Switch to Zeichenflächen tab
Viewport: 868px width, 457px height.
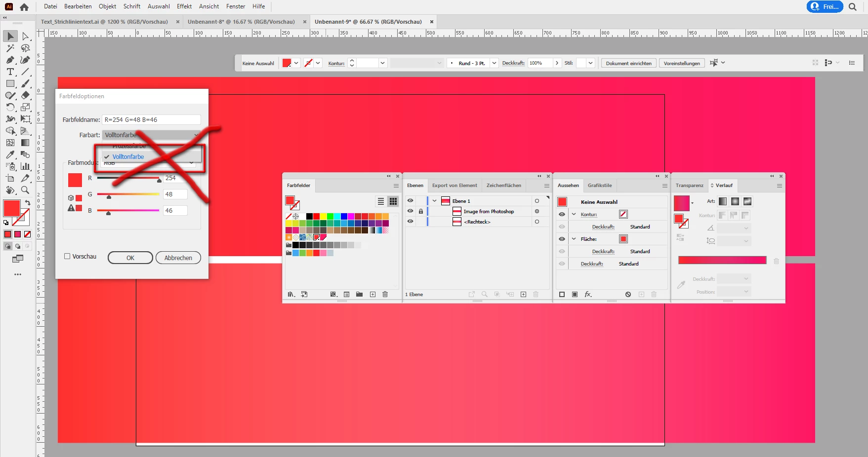pos(503,186)
